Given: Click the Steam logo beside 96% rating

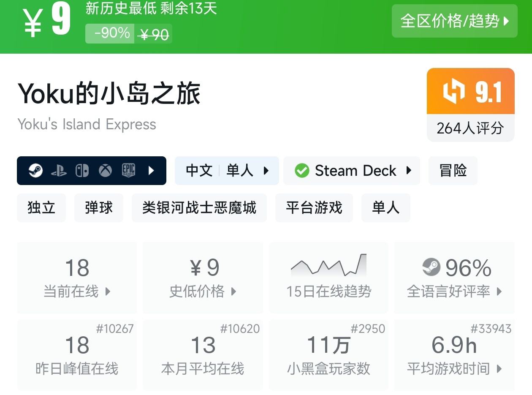Looking at the screenshot, I should tap(431, 267).
